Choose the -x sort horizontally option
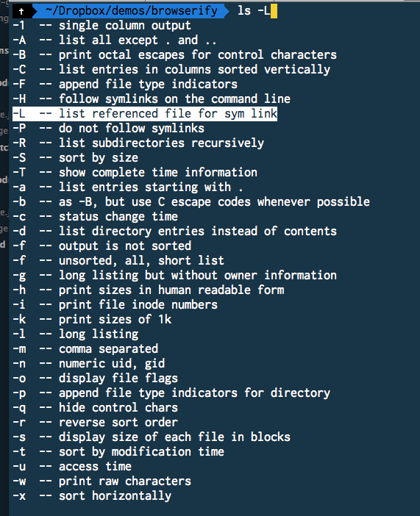This screenshot has height=516, width=420. pyautogui.click(x=92, y=496)
